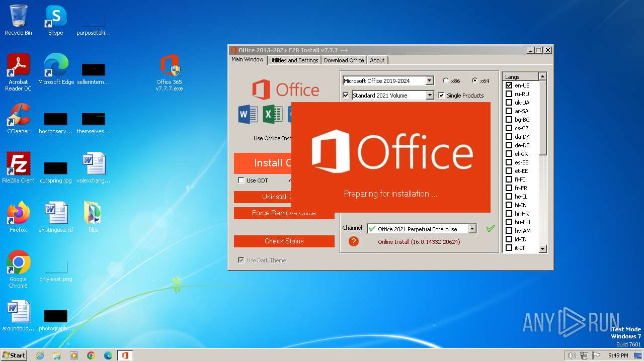Select aroundbud document on desktop
Viewport: 644px width, 362px height.
(x=19, y=316)
